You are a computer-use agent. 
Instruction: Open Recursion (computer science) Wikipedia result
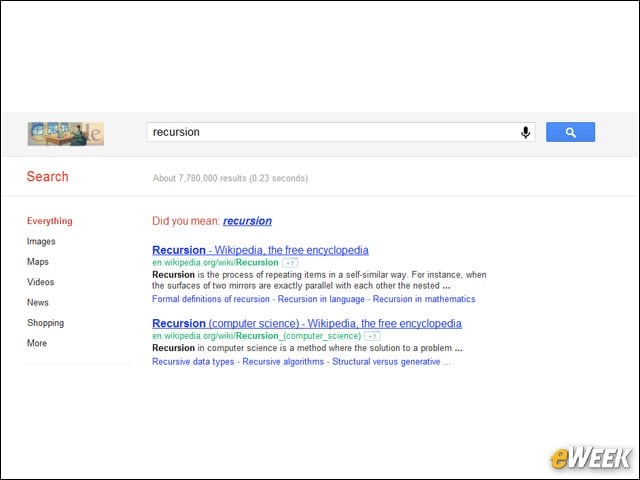pos(307,323)
